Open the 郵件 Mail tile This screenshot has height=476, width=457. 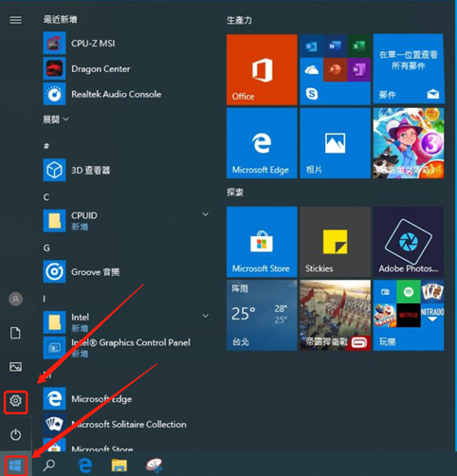[x=409, y=69]
